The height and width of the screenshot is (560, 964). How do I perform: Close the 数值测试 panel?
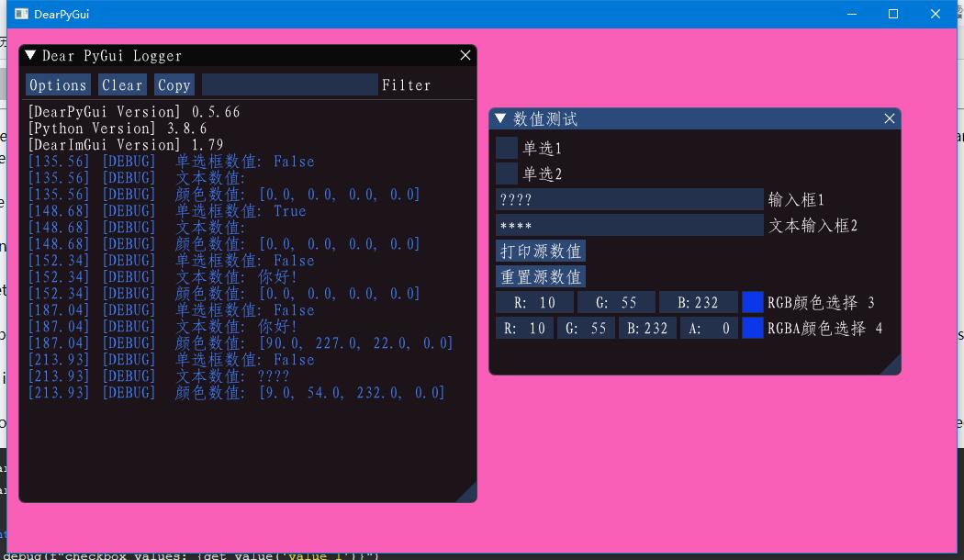[x=889, y=118]
